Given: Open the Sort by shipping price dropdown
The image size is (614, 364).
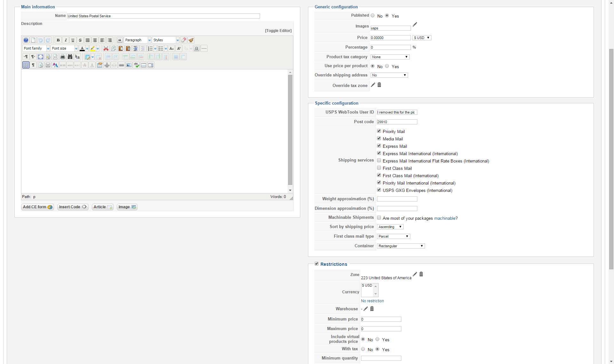Looking at the screenshot, I should click(390, 227).
